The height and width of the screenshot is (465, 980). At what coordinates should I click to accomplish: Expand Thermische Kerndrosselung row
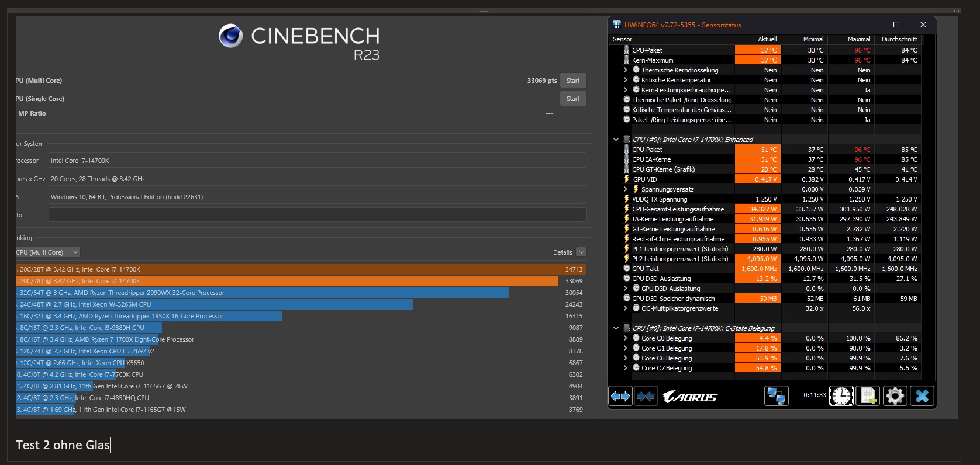click(626, 70)
